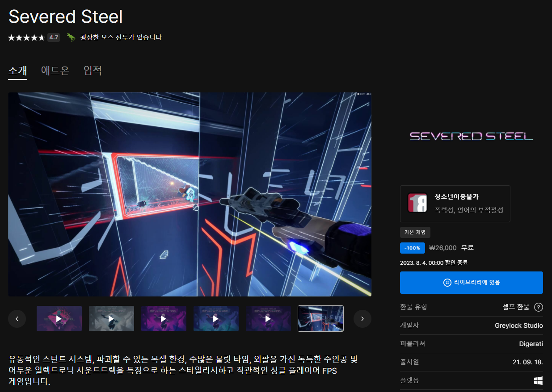
Task: Click the 폭력성, 언어의 부적절성 descriptor
Action: click(x=469, y=210)
